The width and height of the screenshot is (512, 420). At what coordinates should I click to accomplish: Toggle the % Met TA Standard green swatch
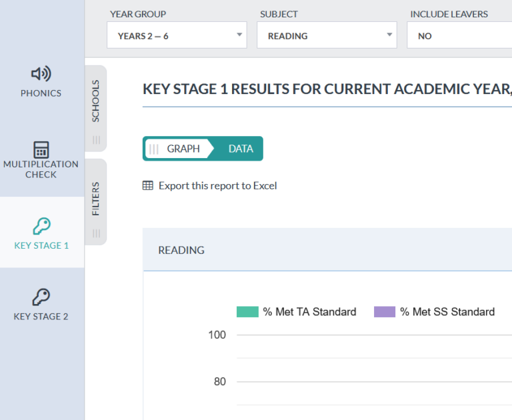(247, 312)
